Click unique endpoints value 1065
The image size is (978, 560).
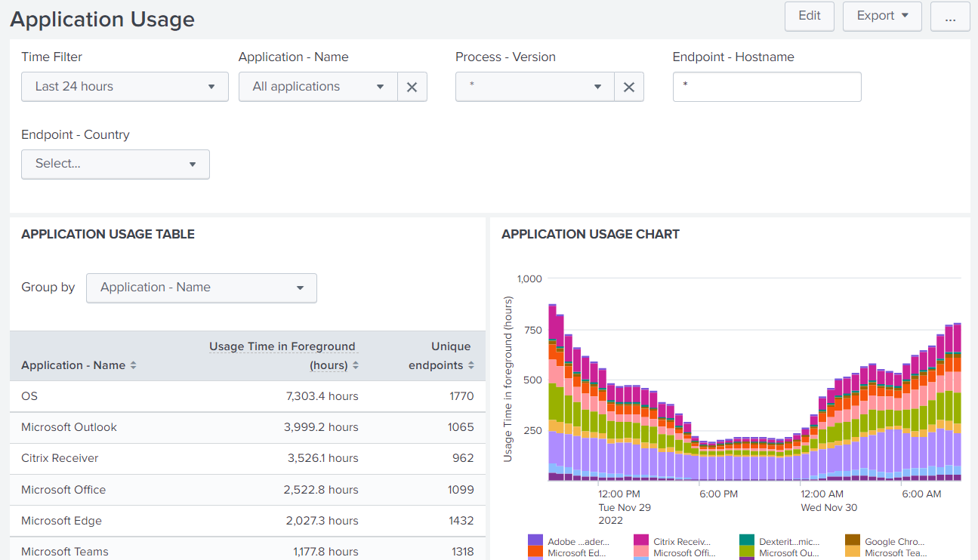[x=461, y=427]
